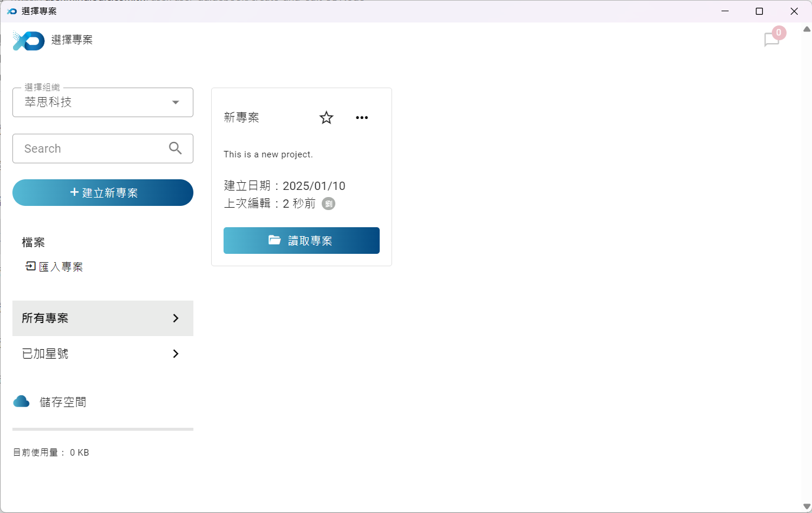Click the cloud icon next to 儲存空間
The width and height of the screenshot is (812, 513).
pos(21,402)
